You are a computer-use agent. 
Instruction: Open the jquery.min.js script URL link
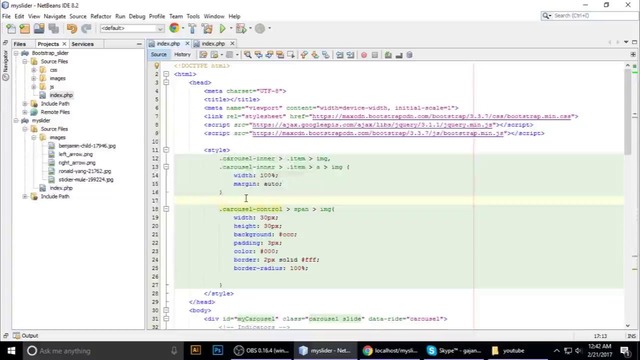372,125
